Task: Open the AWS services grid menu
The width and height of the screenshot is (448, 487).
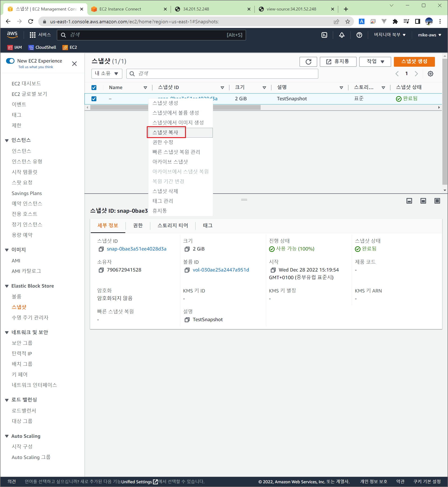Action: [32, 35]
